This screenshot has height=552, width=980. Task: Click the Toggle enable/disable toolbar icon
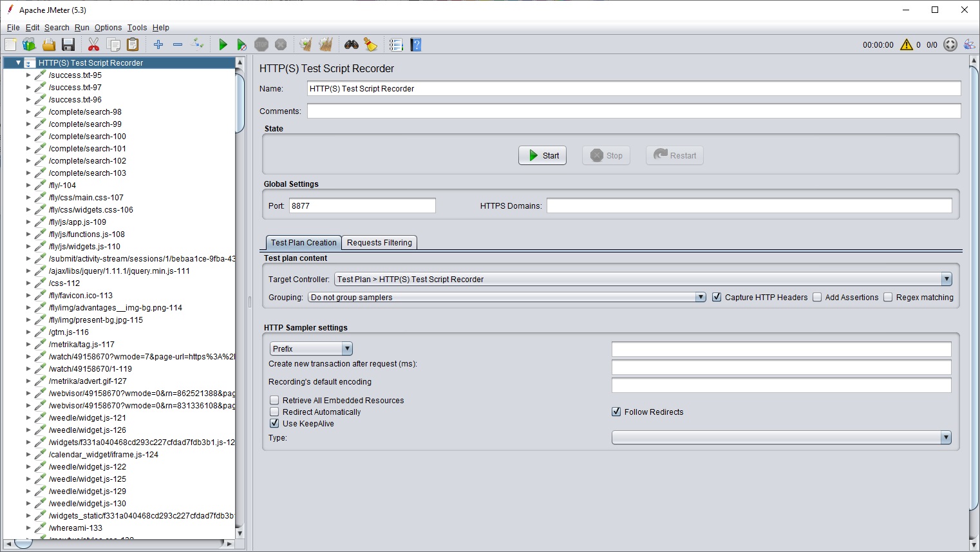click(x=198, y=44)
